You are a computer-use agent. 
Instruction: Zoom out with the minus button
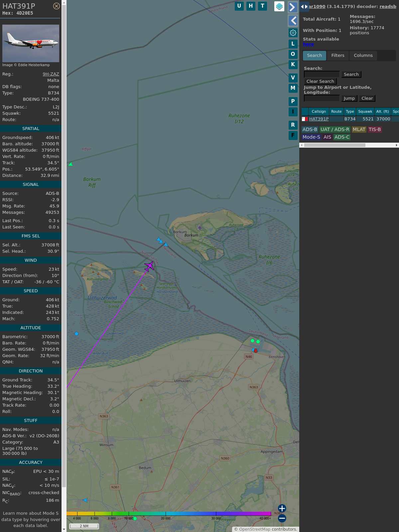coord(282,518)
